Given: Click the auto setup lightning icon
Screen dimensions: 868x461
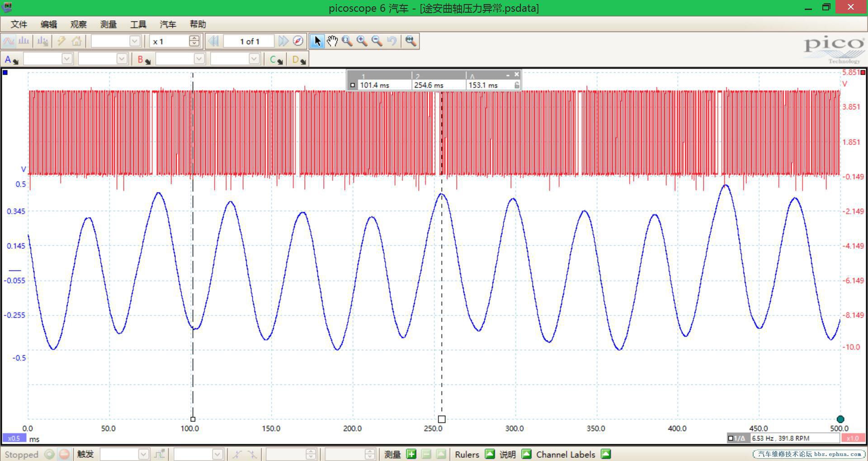Looking at the screenshot, I should (x=61, y=41).
